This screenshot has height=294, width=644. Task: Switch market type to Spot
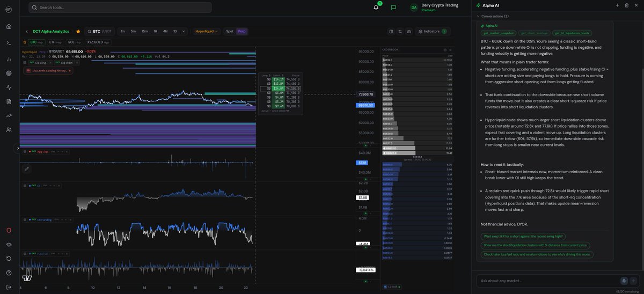tap(230, 31)
